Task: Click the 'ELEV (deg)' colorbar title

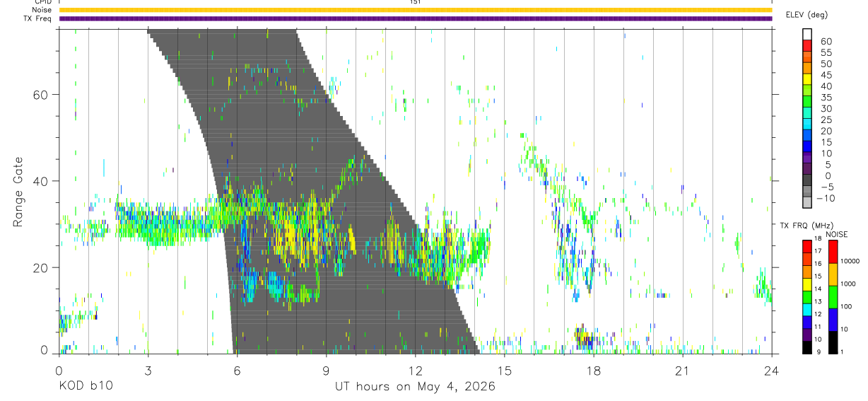Action: 806,15
